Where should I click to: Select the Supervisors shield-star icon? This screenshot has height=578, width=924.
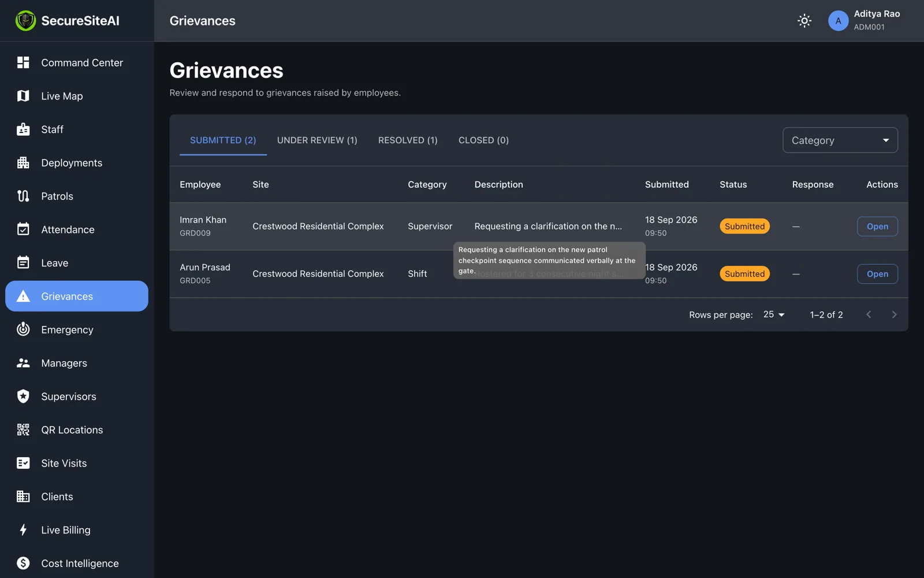pos(23,397)
